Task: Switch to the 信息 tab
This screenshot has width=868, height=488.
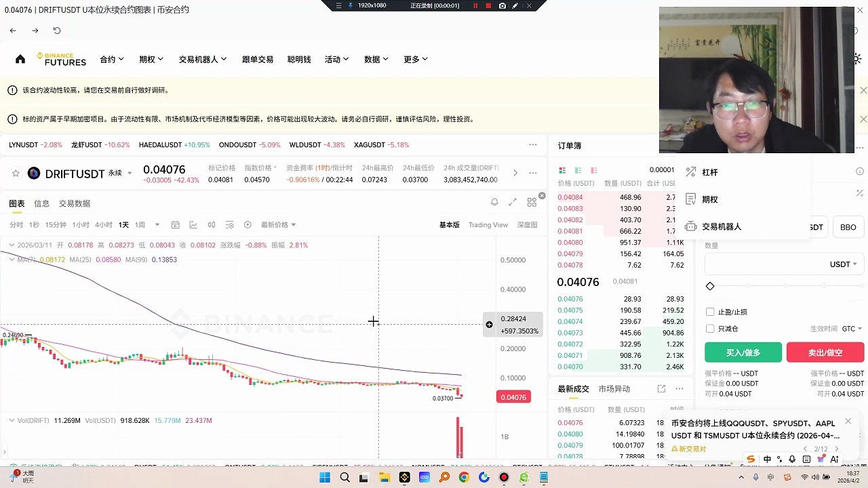Action: click(41, 203)
